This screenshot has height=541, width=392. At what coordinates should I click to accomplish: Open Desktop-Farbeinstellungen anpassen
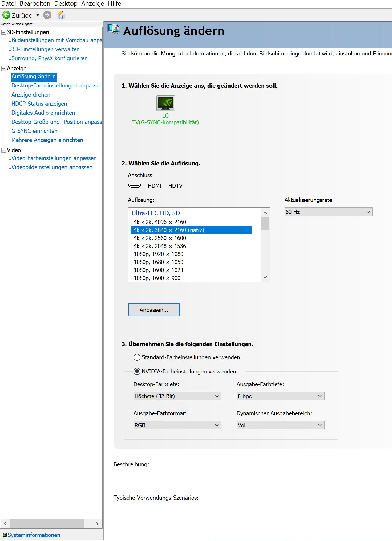(x=57, y=86)
